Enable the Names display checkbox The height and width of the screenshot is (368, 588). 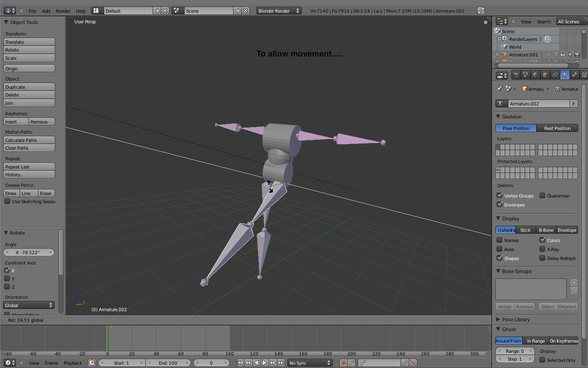pyautogui.click(x=500, y=240)
